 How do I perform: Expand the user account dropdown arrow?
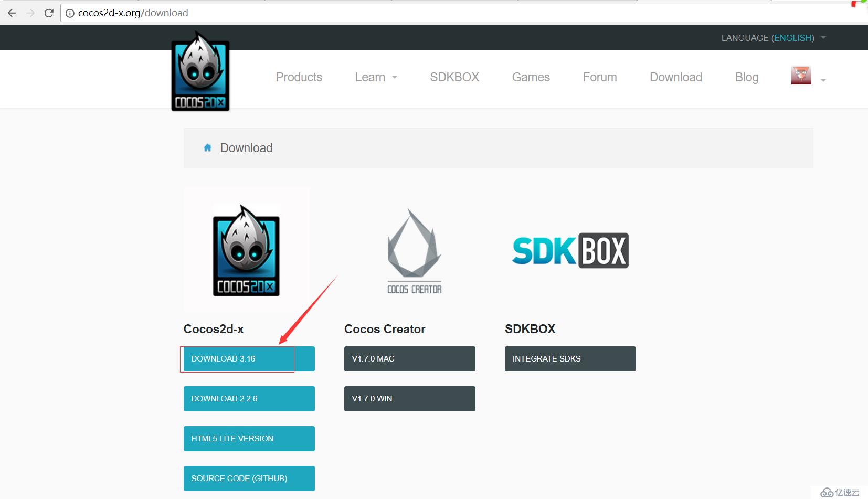[823, 80]
